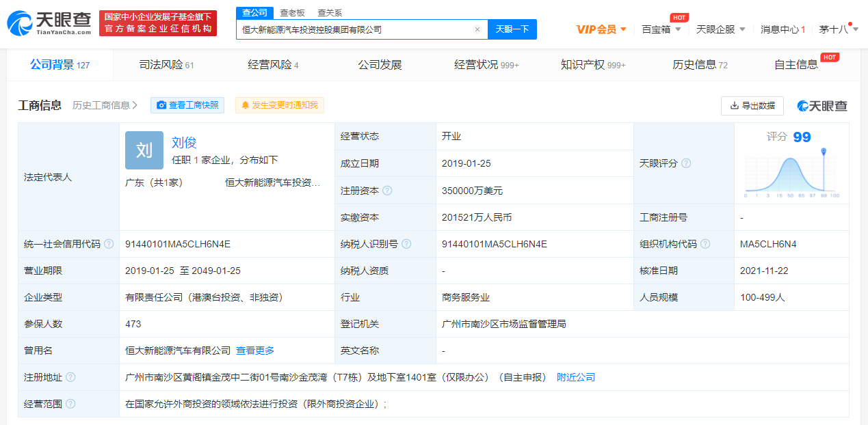
Task: Click the help icon beside 纳税人识别号
Action: tap(407, 244)
